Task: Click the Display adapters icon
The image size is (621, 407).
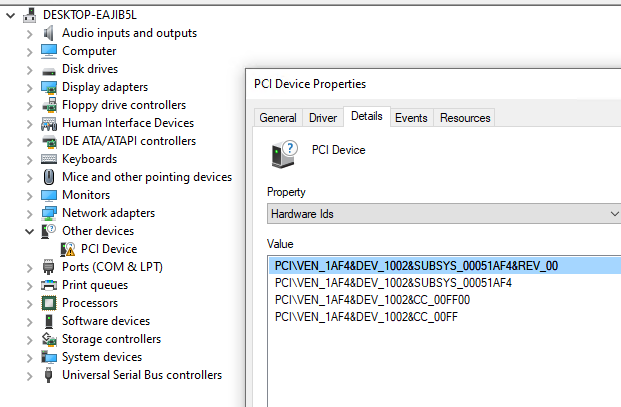Action: [49, 87]
